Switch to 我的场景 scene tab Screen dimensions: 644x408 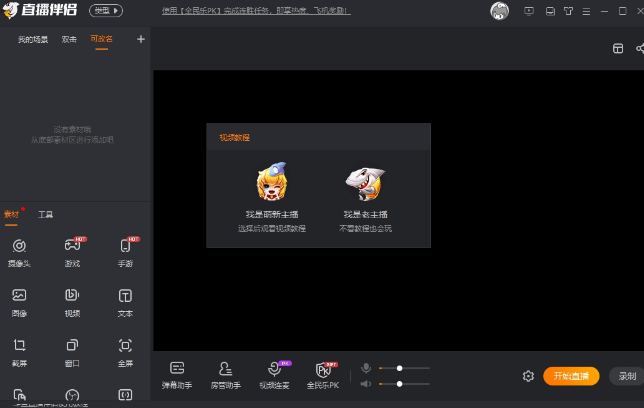click(x=33, y=39)
